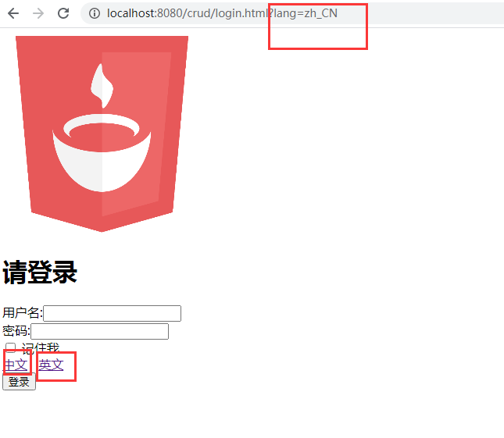Viewport: 504px width, 438px height.
Task: View site information icon in address bar
Action: tap(95, 13)
